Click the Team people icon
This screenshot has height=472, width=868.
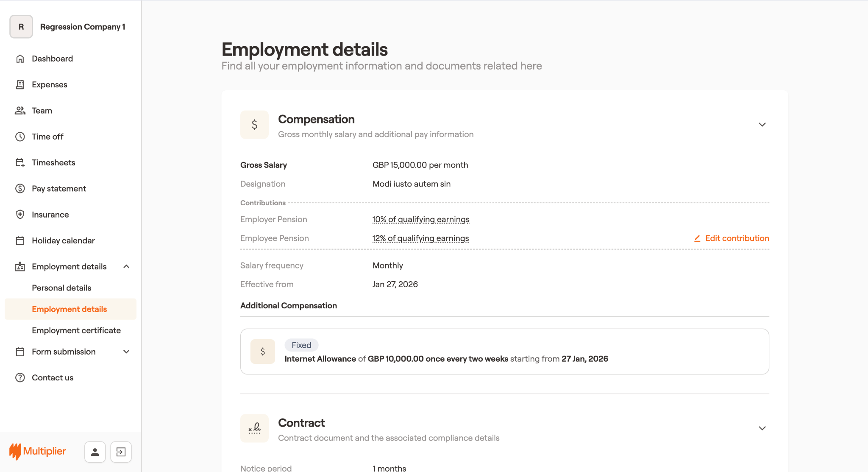pos(20,111)
